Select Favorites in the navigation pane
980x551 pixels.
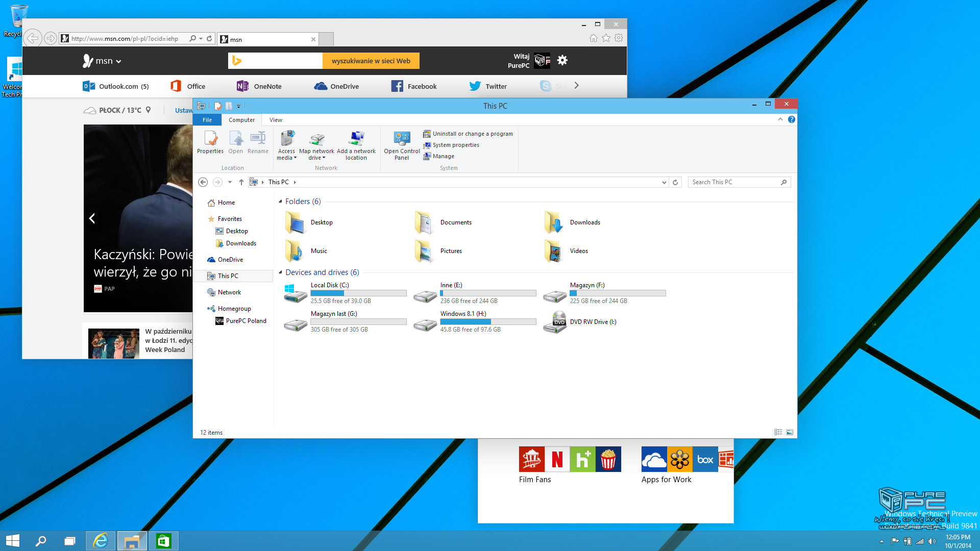coord(225,219)
